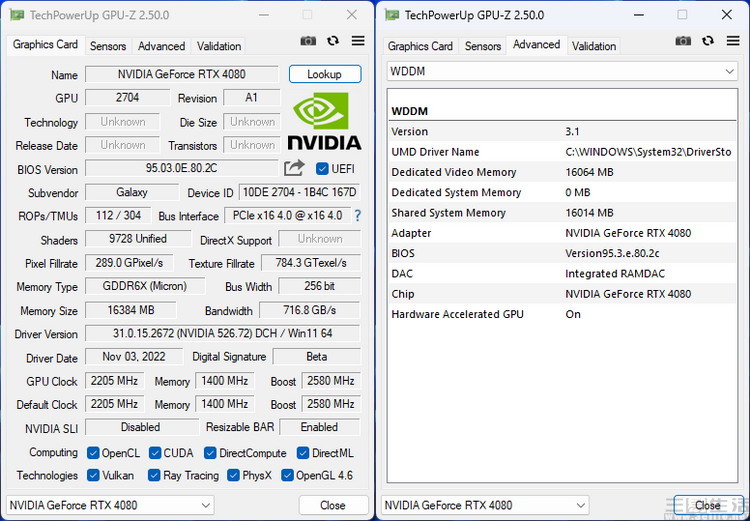
Task: Click the NVIDIA logo image
Action: [x=324, y=122]
